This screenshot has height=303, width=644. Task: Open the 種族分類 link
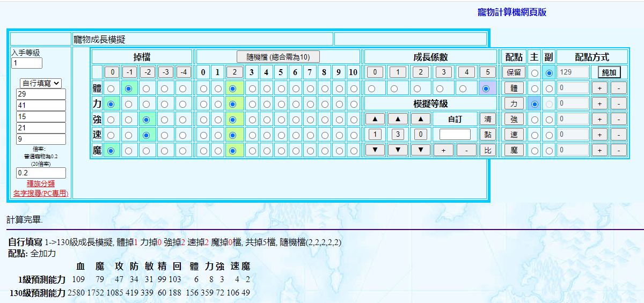[41, 183]
